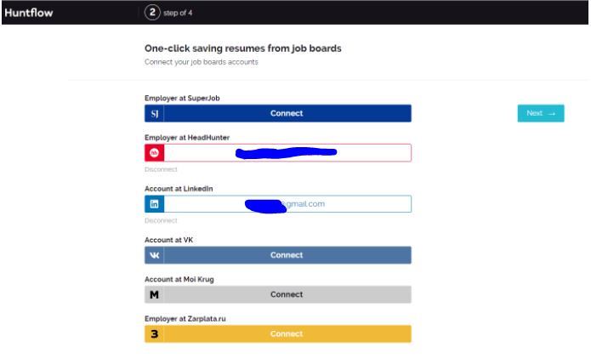The image size is (591, 364).
Task: Click the SuperJob SJ logo icon
Action: tap(155, 113)
